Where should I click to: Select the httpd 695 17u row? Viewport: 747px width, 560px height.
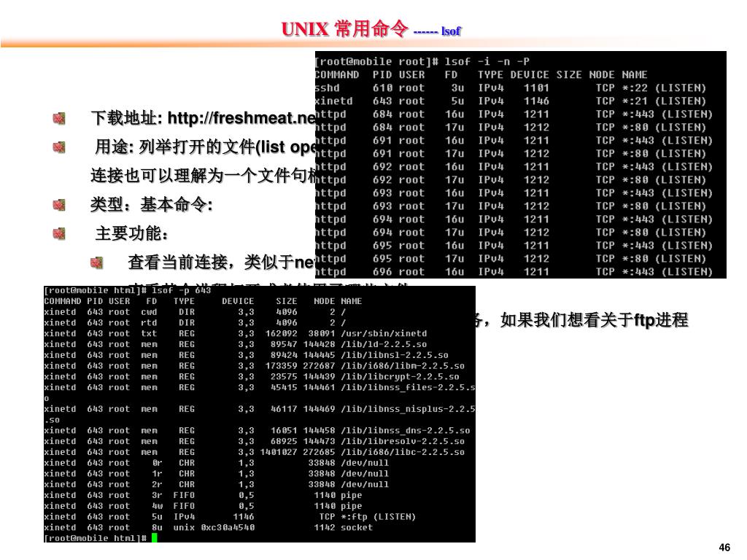pos(510,259)
